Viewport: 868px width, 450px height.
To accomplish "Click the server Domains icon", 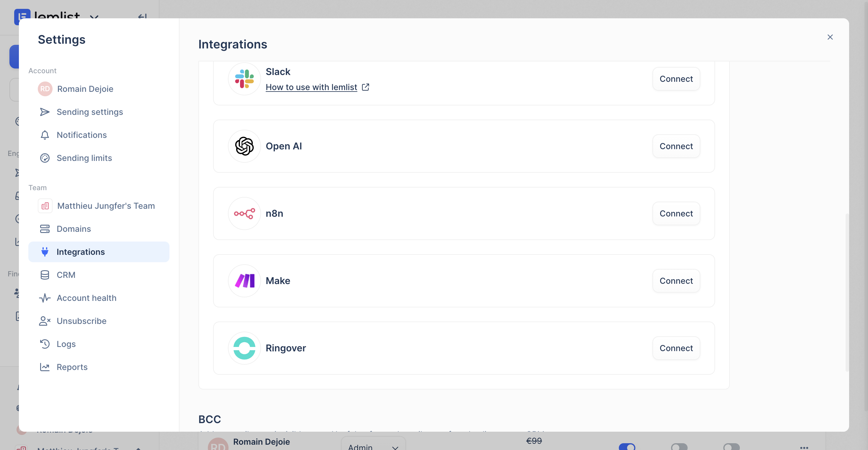I will coord(45,229).
